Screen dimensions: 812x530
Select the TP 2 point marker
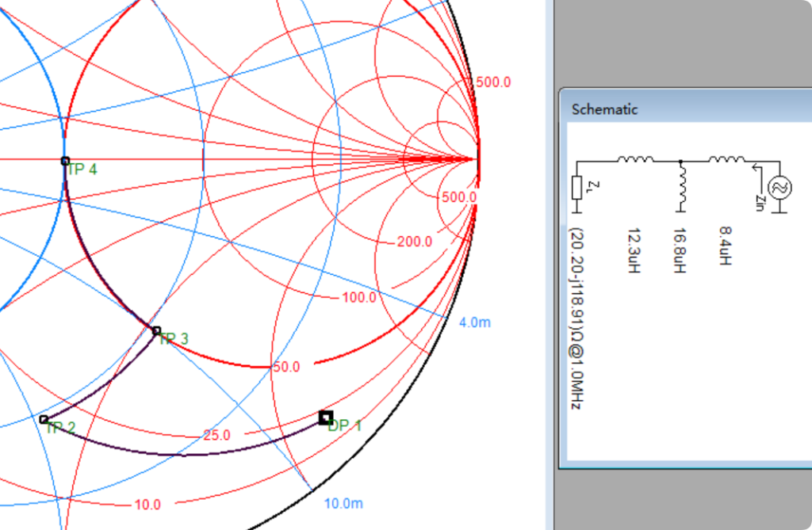[44, 419]
